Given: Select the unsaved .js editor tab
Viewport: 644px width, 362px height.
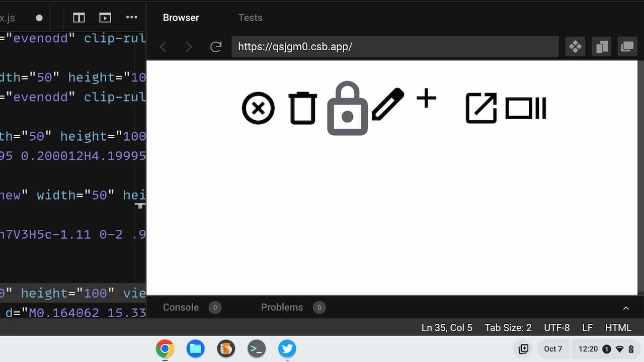Looking at the screenshot, I should tap(25, 18).
